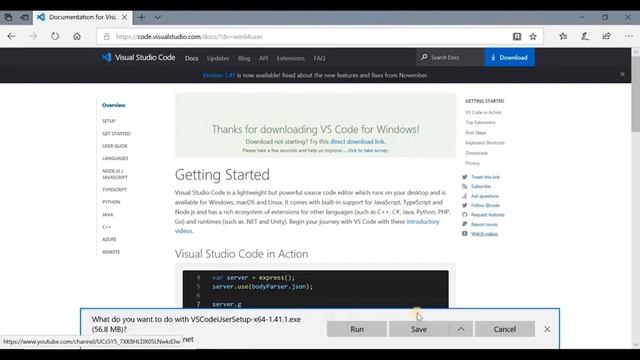Open reading view icon in address bar
This screenshot has width=640, height=360.
coord(517,36)
